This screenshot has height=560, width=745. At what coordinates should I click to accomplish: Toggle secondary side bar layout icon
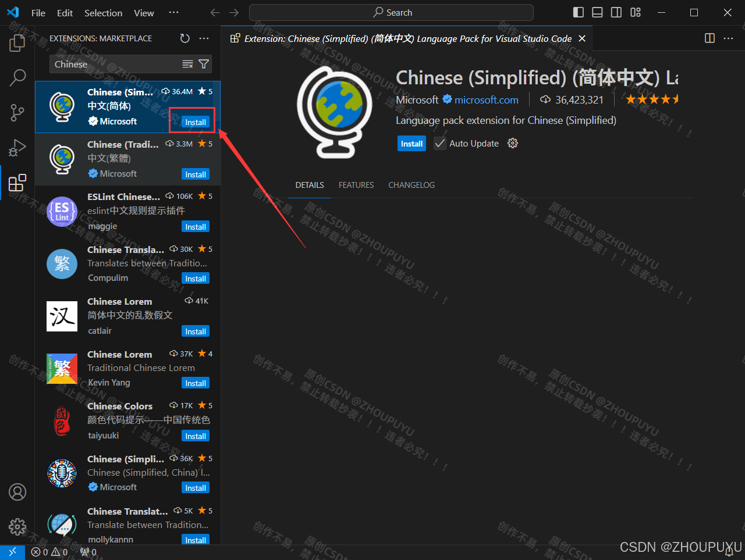coord(616,13)
